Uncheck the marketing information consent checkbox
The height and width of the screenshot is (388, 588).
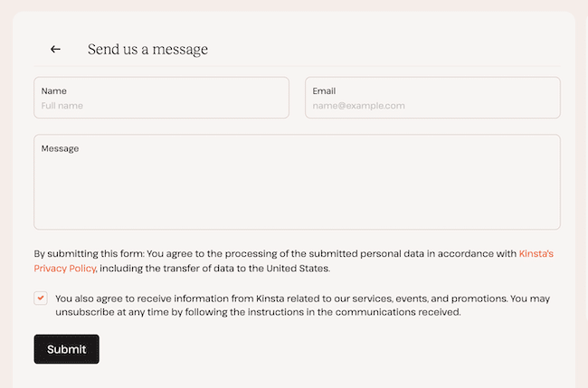41,298
